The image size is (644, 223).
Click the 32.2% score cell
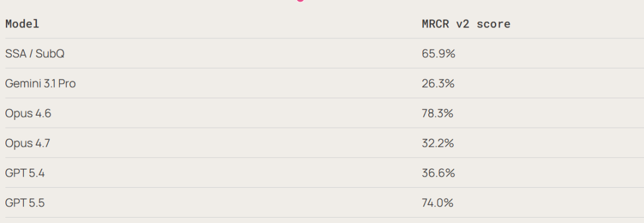438,143
